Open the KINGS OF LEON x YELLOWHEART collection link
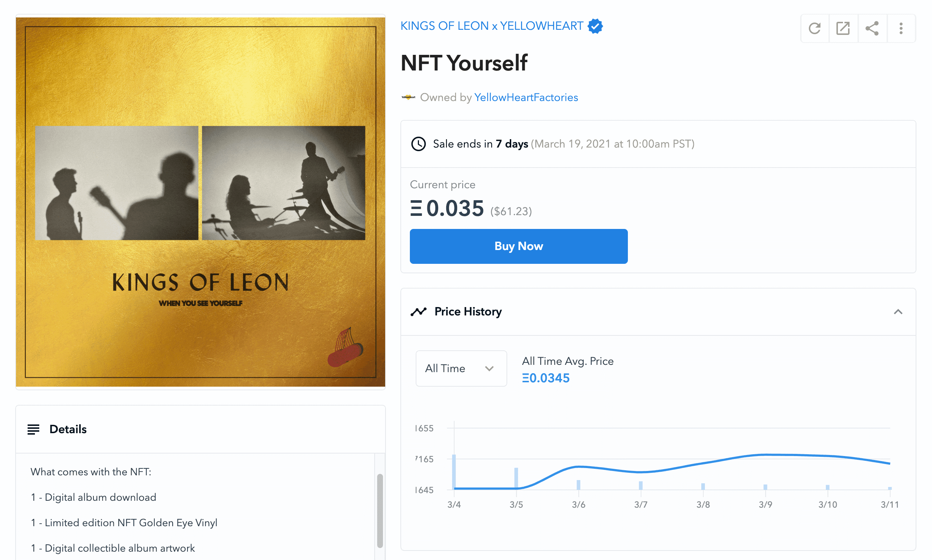This screenshot has height=560, width=932. [x=491, y=26]
